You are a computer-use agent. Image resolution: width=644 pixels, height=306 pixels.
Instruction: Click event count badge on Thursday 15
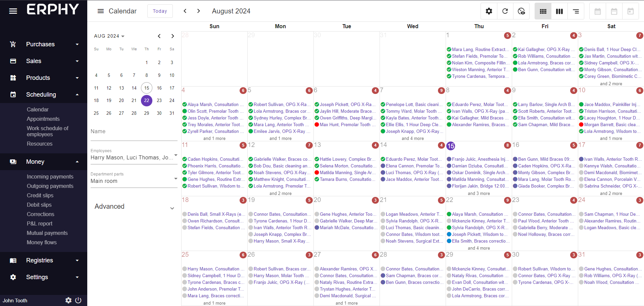[x=507, y=145]
